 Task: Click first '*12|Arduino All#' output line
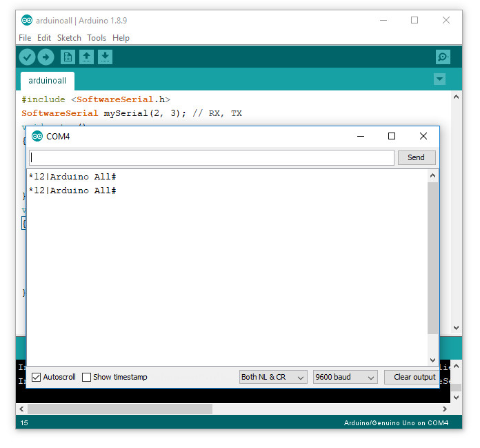(x=72, y=177)
